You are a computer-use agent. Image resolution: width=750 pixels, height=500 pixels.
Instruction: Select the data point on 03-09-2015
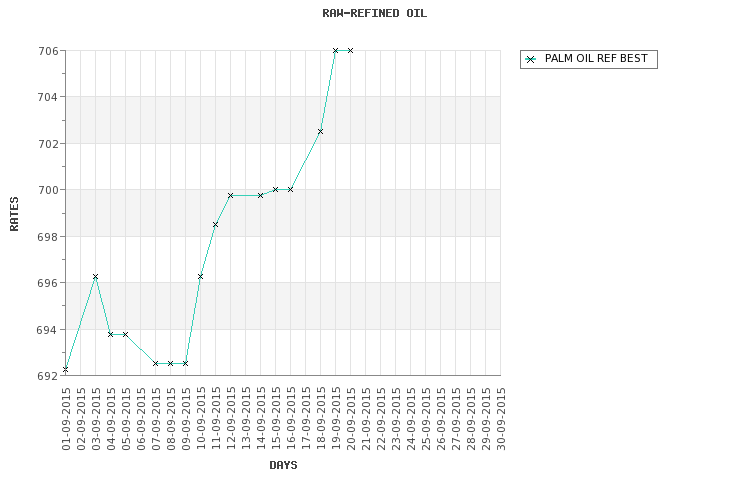coord(95,277)
